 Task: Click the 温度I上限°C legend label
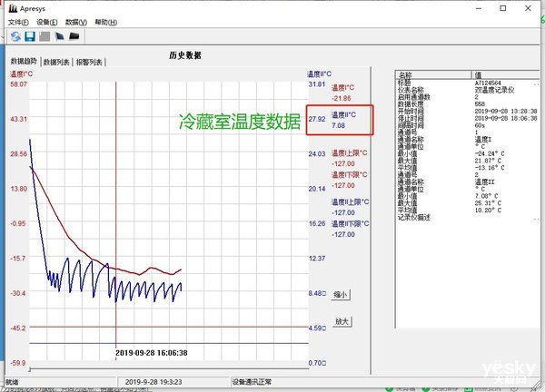(350, 153)
